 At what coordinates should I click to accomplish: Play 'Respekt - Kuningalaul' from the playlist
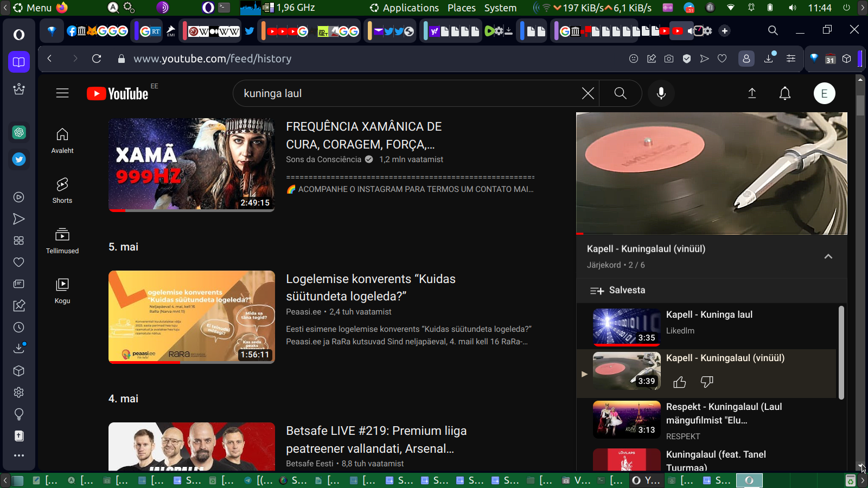coord(724,413)
